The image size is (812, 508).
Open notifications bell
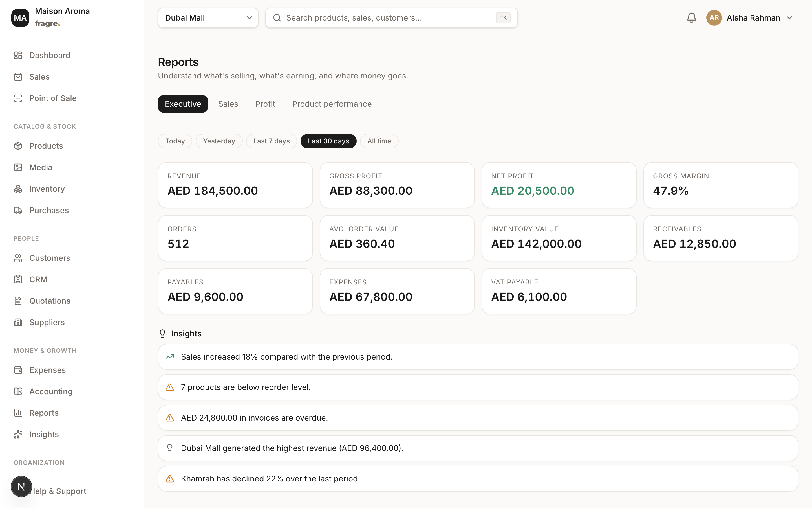(691, 18)
